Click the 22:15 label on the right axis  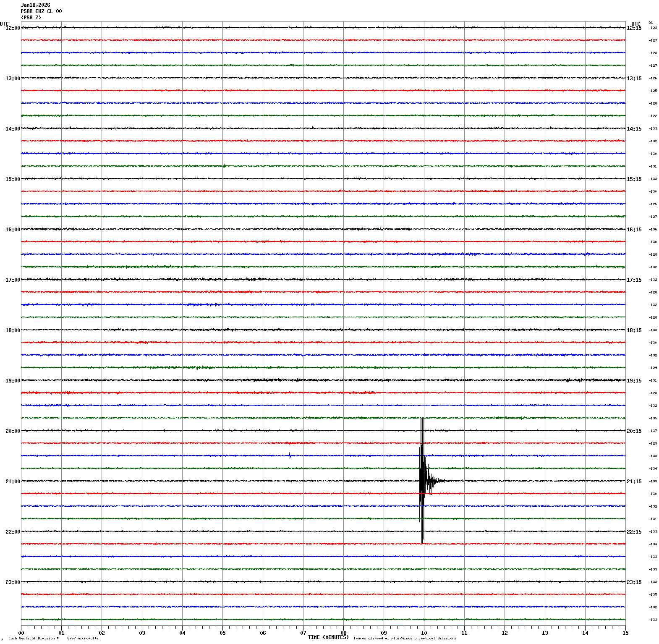(x=634, y=532)
